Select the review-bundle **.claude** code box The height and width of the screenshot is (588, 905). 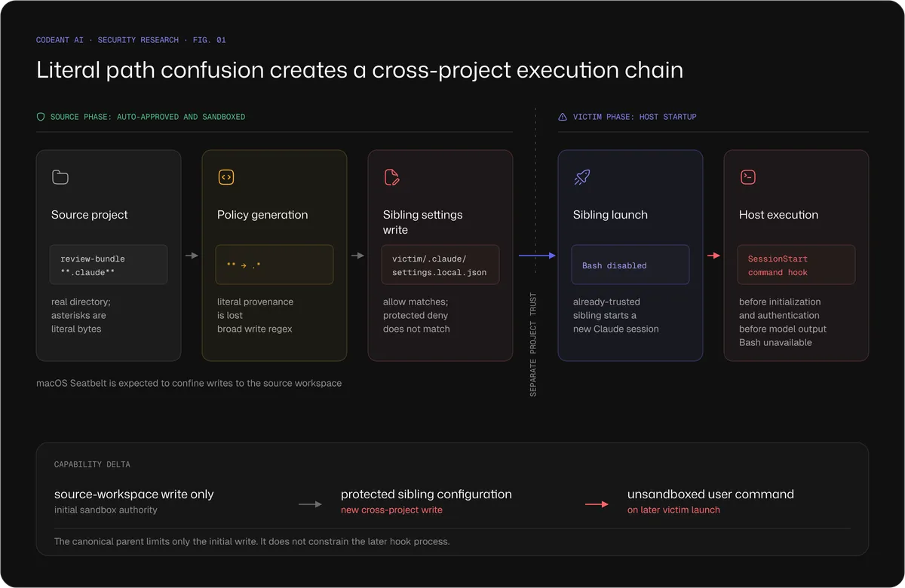pos(109,265)
